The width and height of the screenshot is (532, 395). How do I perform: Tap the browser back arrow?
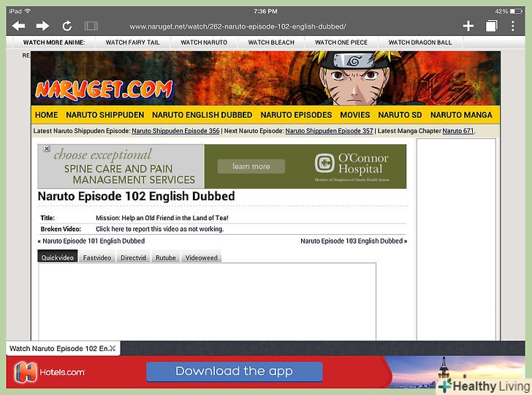click(x=18, y=26)
